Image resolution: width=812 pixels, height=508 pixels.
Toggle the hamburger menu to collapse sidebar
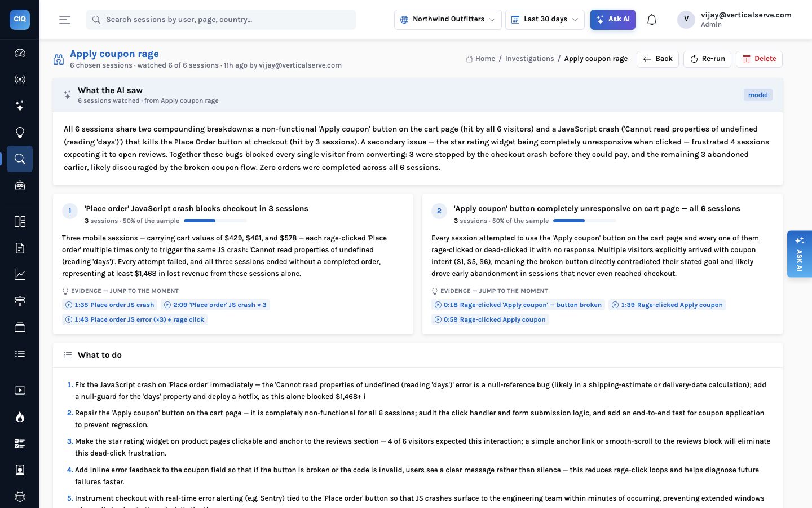coord(65,20)
